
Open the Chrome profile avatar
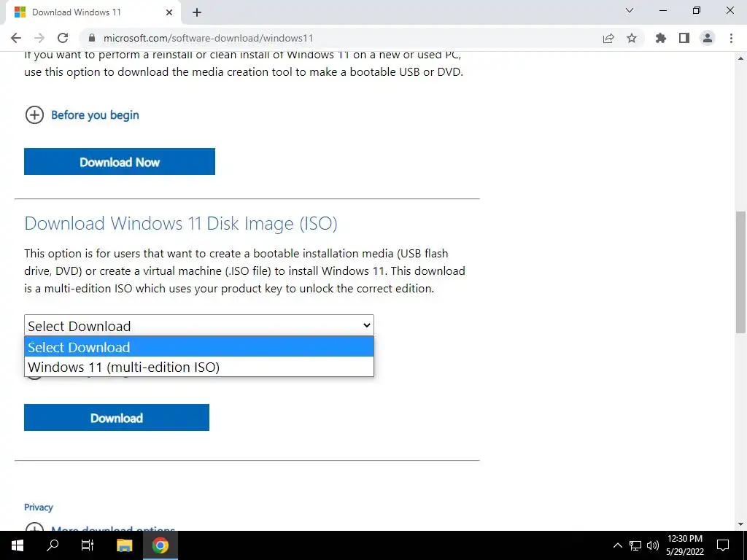[708, 38]
